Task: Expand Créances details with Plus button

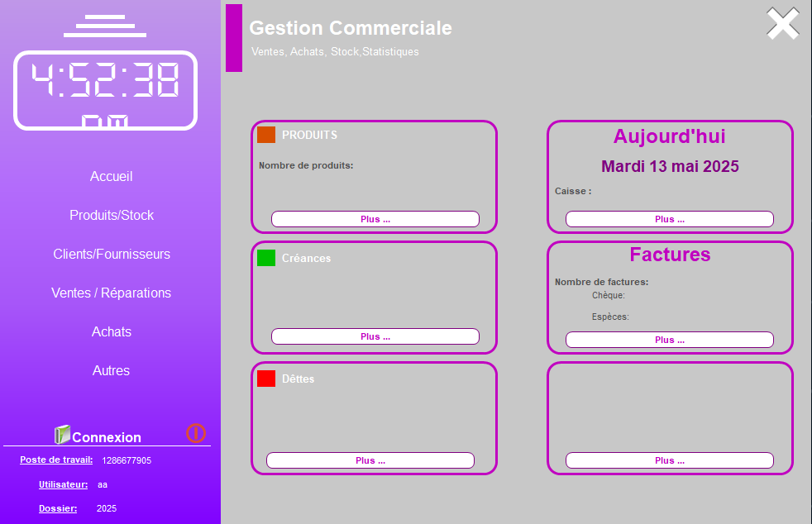Action: (x=375, y=336)
